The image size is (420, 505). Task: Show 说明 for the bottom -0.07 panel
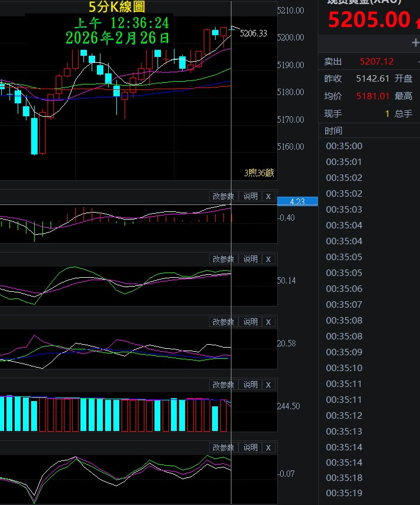(250, 447)
